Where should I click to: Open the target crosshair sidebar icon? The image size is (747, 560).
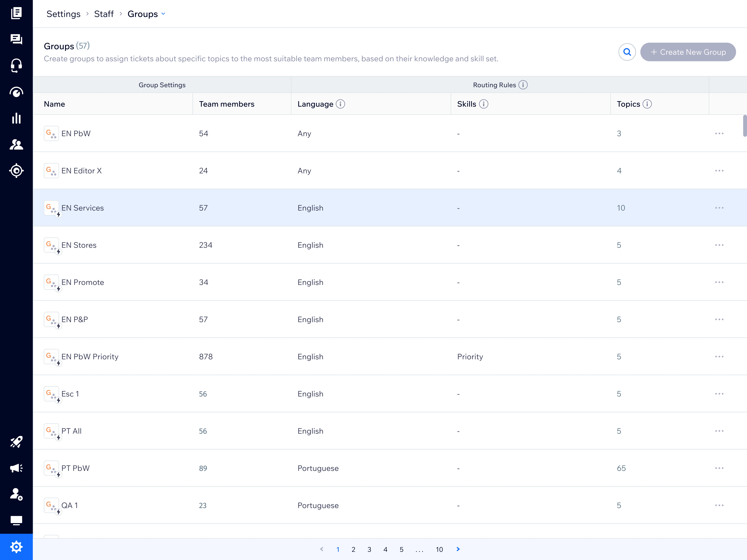point(16,171)
